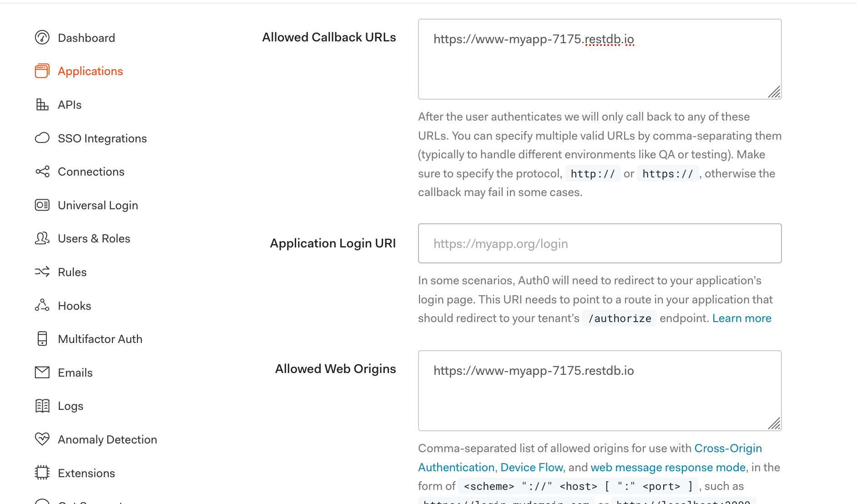Open the Device Flow link
Viewport: 857px width, 504px height.
[x=531, y=468]
